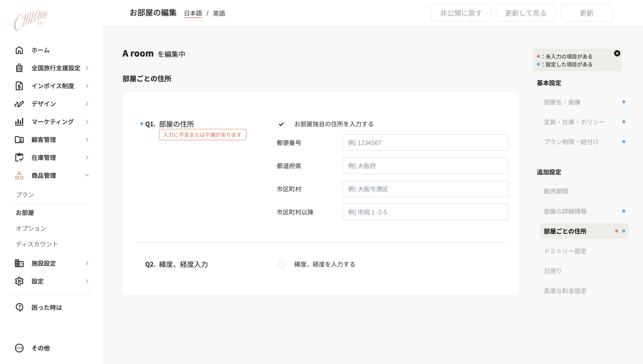Viewport: 643px width, 364px height.
Task: Select the 施設設定 building icon
Action: coord(19,263)
